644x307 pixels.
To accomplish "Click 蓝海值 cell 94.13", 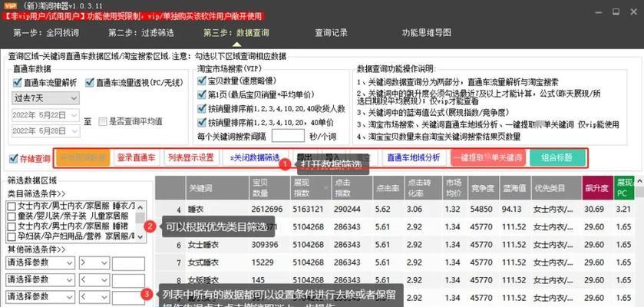I will coord(512,210).
